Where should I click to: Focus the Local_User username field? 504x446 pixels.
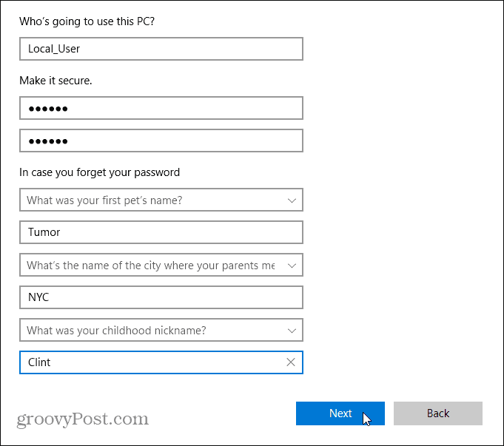coord(161,49)
